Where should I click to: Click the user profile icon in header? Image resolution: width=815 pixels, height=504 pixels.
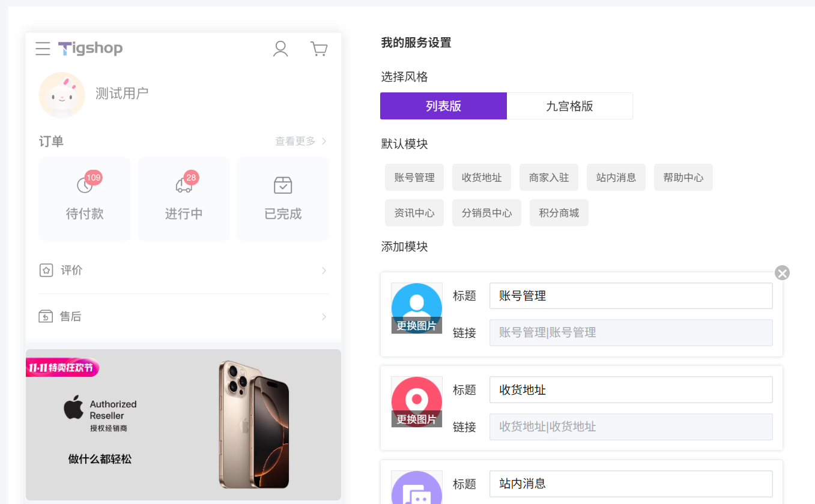[x=280, y=49]
